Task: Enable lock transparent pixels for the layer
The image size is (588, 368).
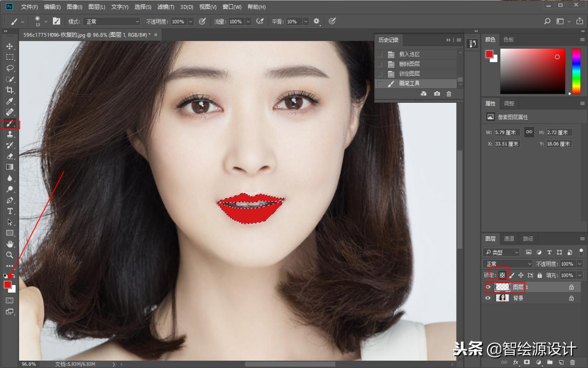Action: (502, 274)
